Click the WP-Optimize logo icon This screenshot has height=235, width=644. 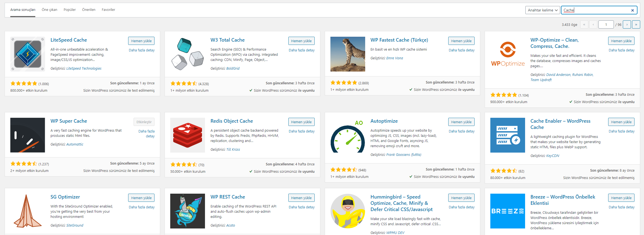[x=508, y=54]
